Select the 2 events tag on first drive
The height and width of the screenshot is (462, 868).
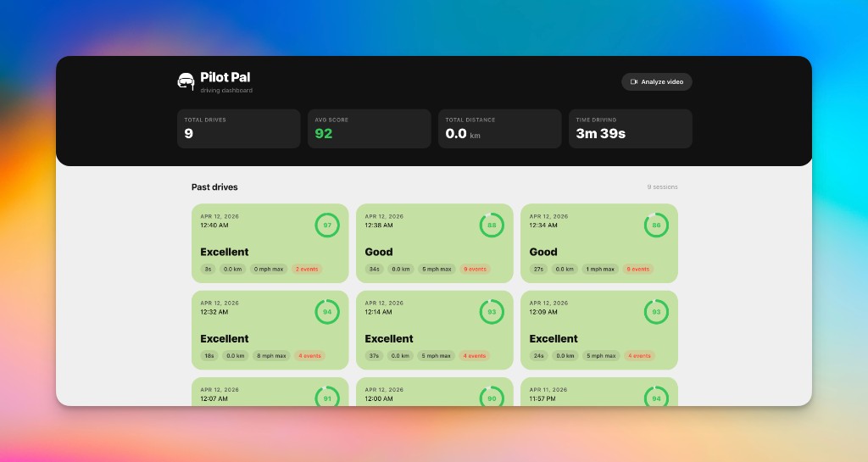pyautogui.click(x=307, y=270)
